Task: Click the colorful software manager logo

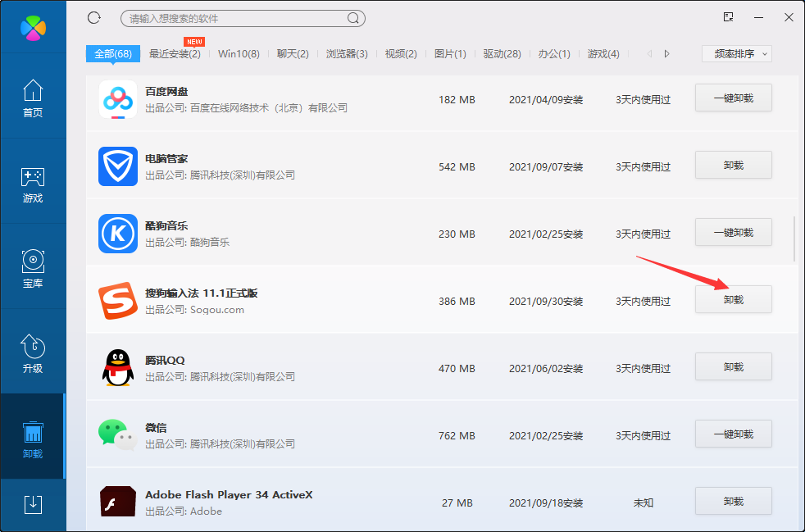Action: [34, 29]
